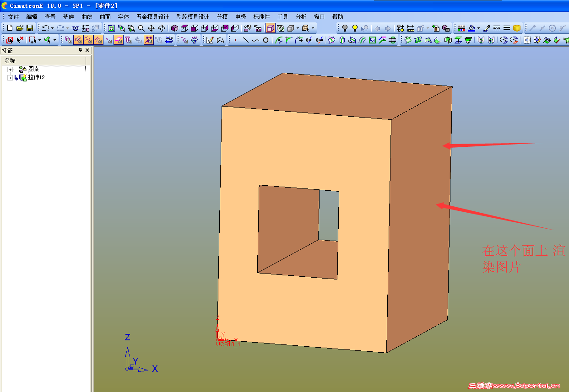Click the selection filter funnel icon
The width and height of the screenshot is (569, 392).
click(195, 40)
